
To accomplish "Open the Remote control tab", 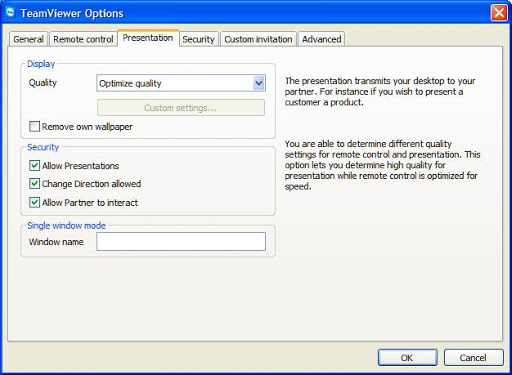I will click(x=83, y=39).
